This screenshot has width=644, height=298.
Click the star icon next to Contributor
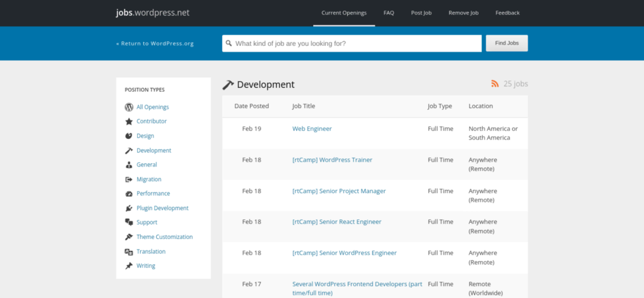[x=129, y=121]
